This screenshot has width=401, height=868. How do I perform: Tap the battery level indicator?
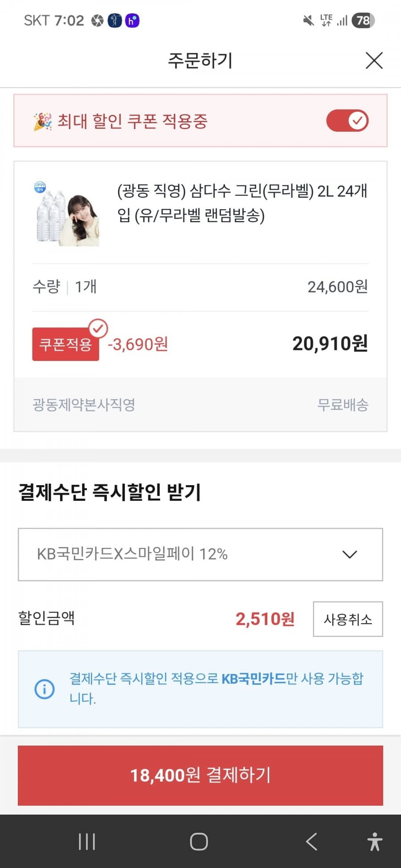coord(363,20)
